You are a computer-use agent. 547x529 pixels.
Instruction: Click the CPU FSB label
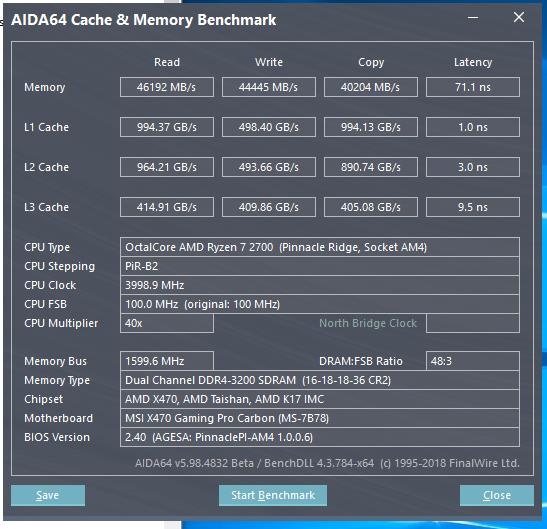coord(45,304)
